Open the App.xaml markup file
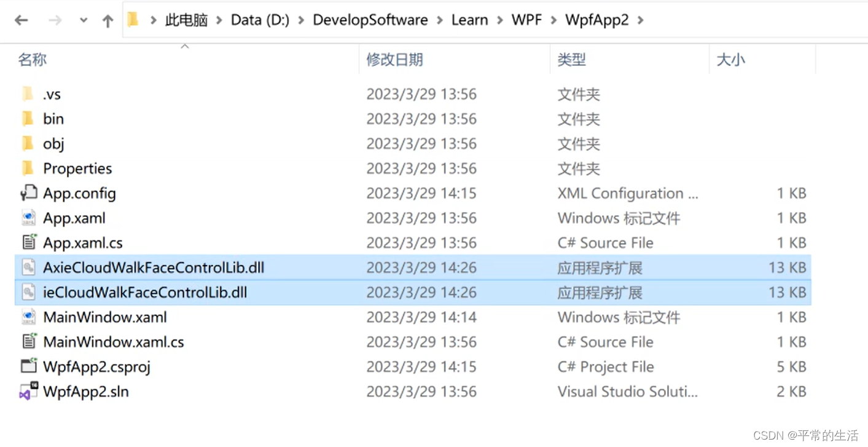 (74, 218)
